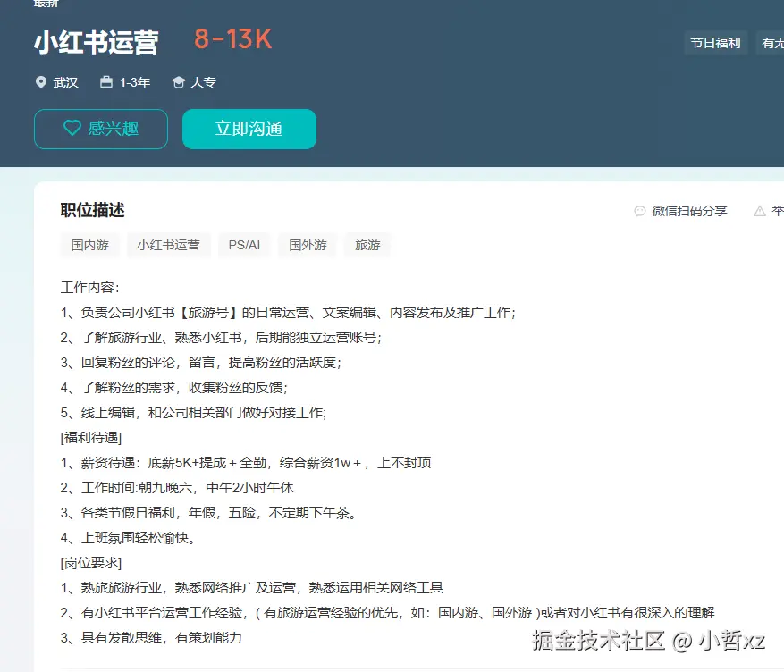This screenshot has width=784, height=672.
Task: Click the chat bubble icon next to 微信扫码分享
Action: (639, 211)
